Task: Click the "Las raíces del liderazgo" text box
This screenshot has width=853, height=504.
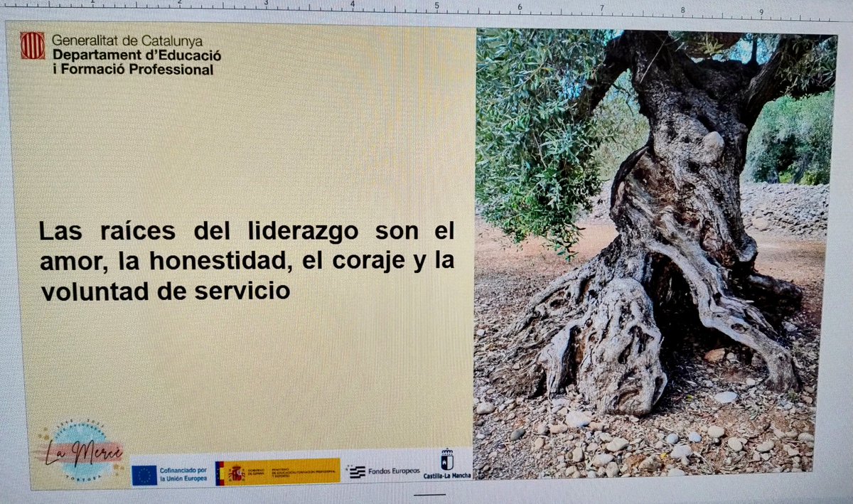Action: (x=246, y=261)
